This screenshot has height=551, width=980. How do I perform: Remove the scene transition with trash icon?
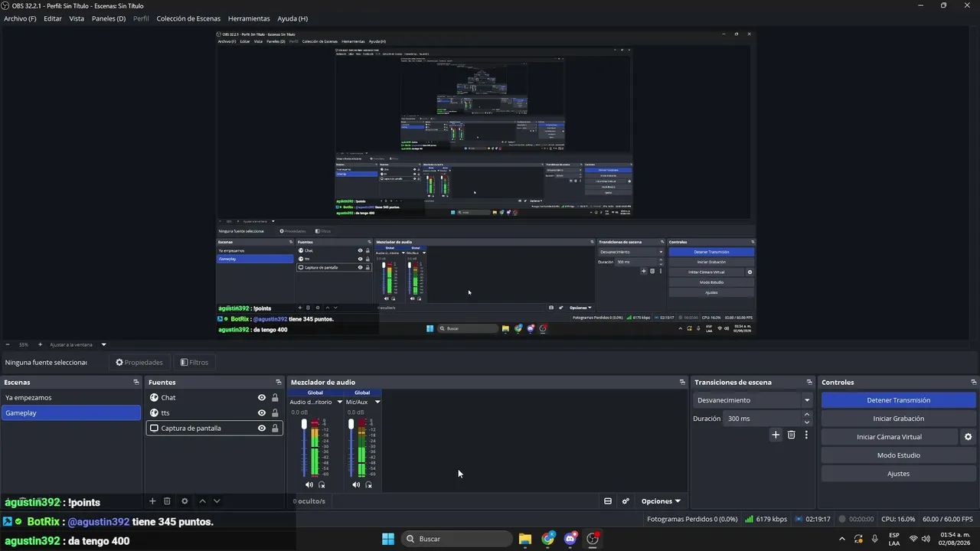792,435
